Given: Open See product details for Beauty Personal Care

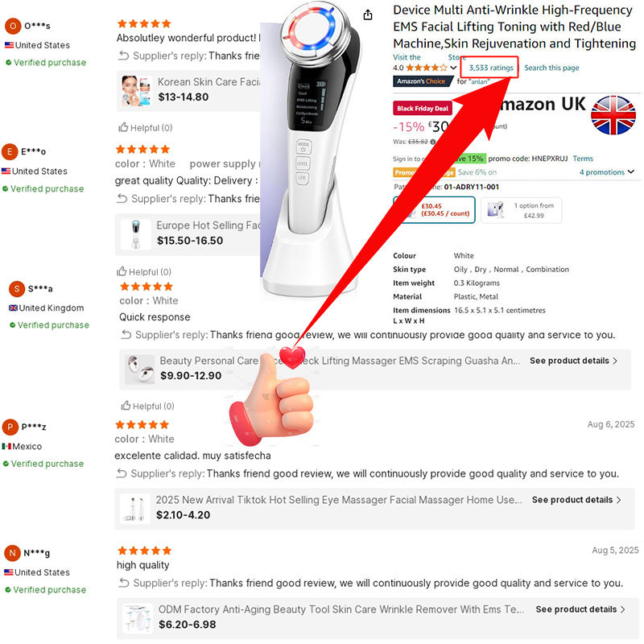Looking at the screenshot, I should point(573,361).
